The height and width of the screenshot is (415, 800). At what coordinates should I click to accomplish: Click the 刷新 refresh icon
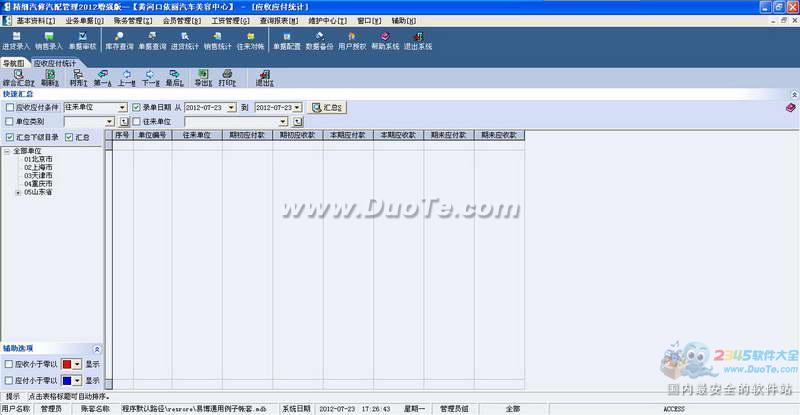50,78
